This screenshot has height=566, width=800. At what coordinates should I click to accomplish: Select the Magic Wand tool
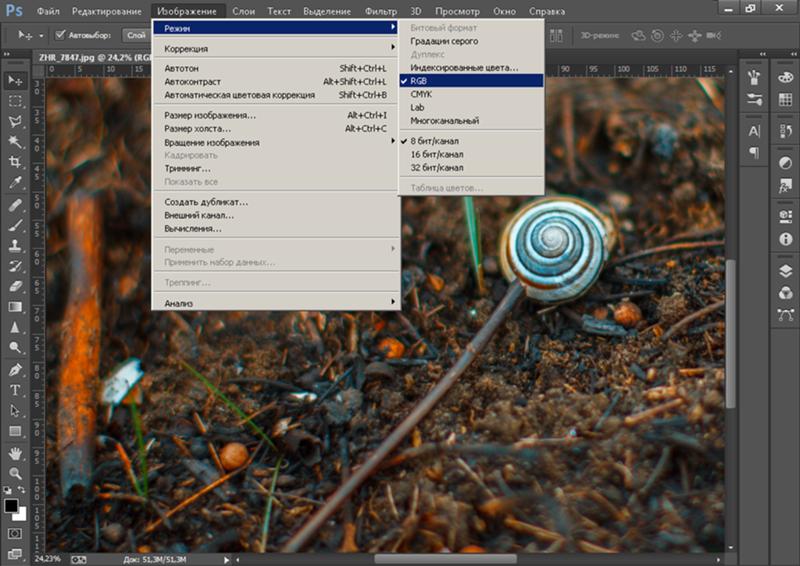point(15,141)
